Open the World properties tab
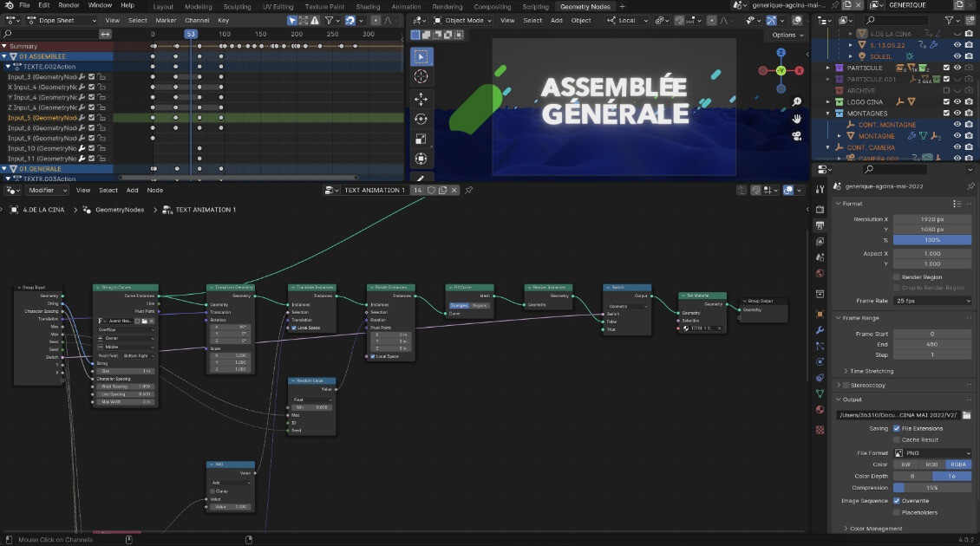The height and width of the screenshot is (546, 980). coord(820,273)
